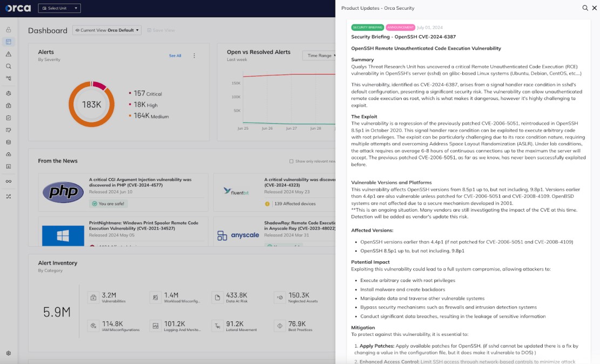600x364 pixels.
Task: Click the padlock icon atop the sidebar
Action: click(8, 30)
